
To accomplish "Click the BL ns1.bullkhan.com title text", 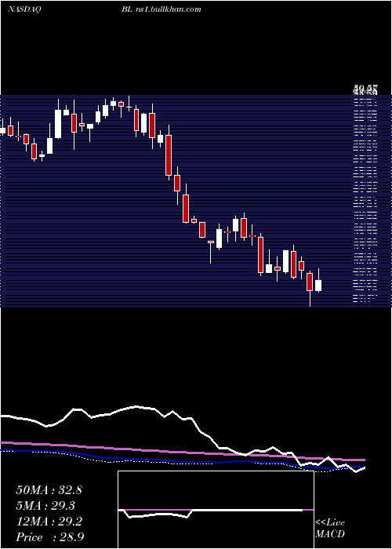I will coord(162,9).
